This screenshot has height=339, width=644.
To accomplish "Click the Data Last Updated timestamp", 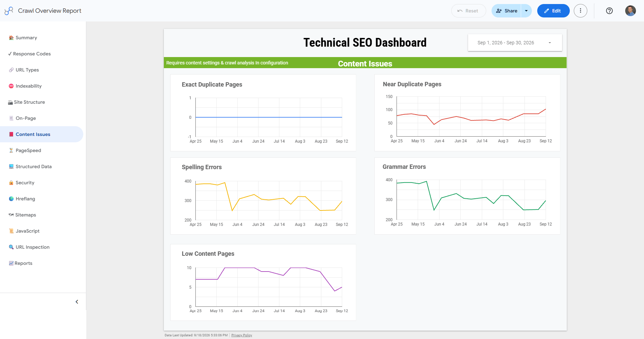I will pyautogui.click(x=196, y=335).
